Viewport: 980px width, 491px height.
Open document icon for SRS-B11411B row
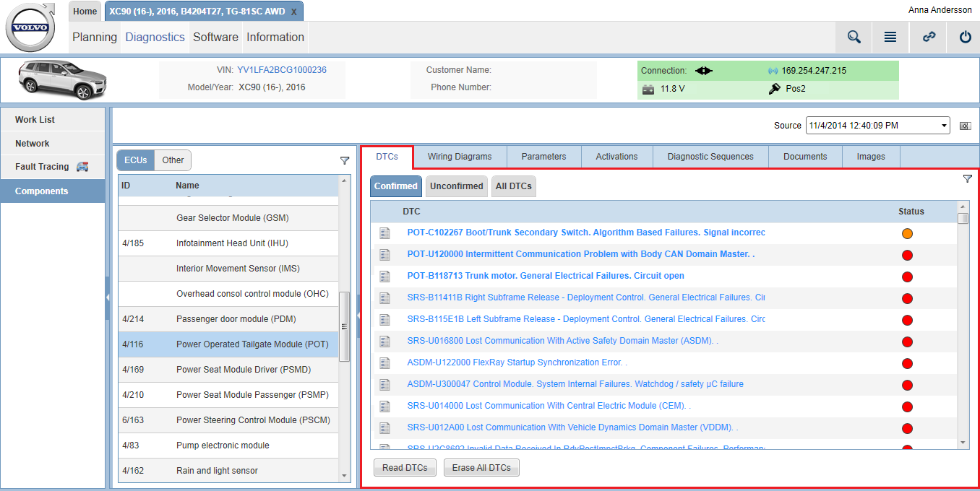coord(384,297)
